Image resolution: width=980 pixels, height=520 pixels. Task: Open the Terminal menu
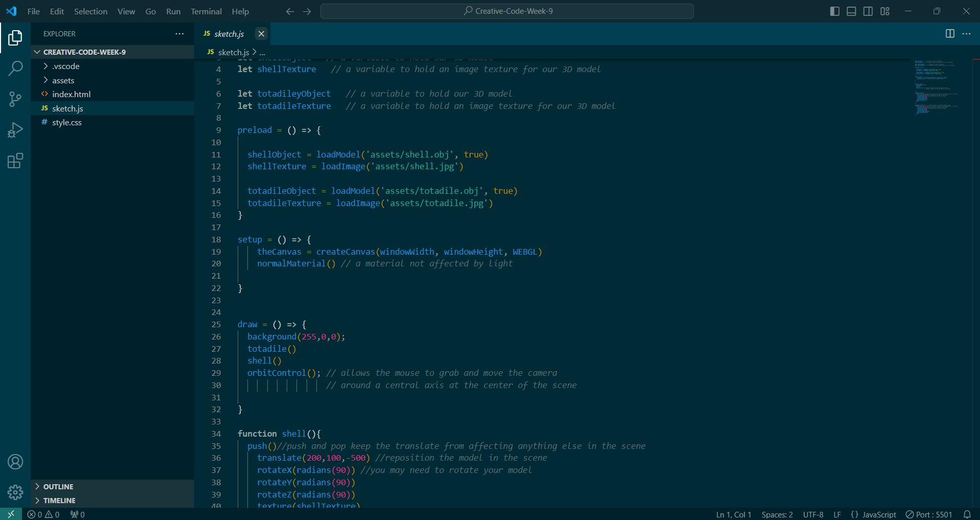(x=205, y=11)
